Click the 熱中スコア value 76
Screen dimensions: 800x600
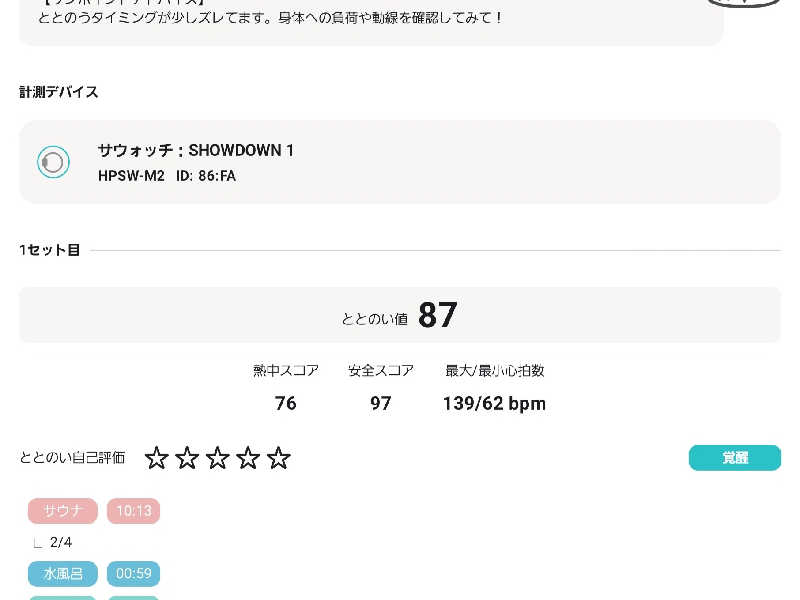(x=286, y=403)
